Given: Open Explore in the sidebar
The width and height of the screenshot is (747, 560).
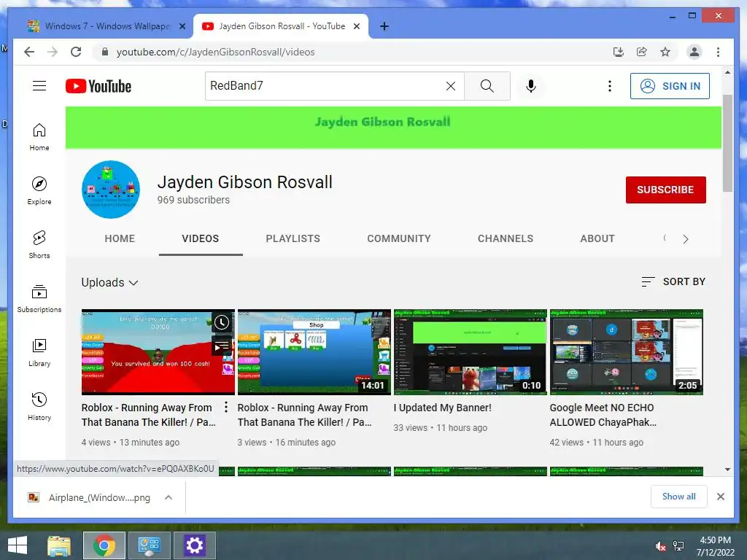Looking at the screenshot, I should (39, 191).
